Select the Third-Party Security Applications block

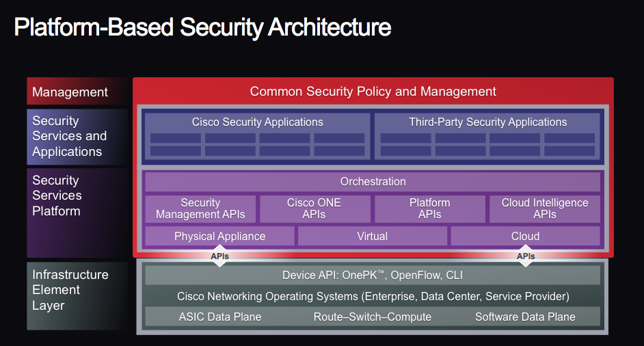(487, 122)
